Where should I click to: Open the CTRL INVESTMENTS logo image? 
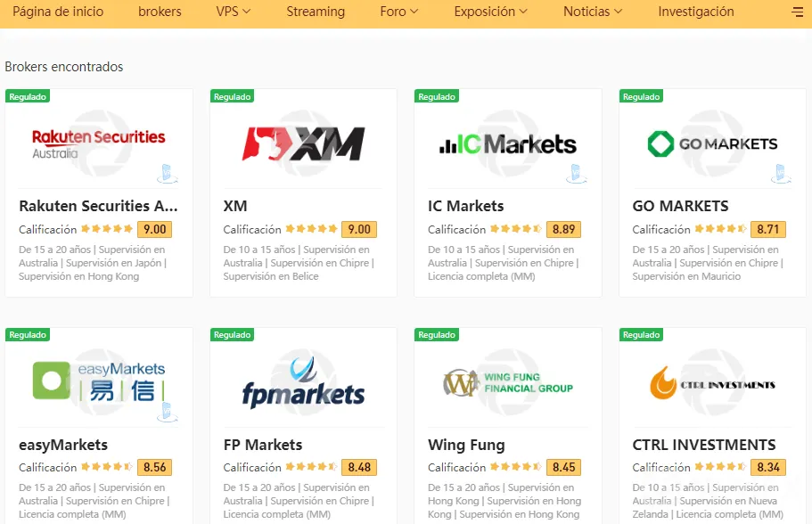[712, 382]
